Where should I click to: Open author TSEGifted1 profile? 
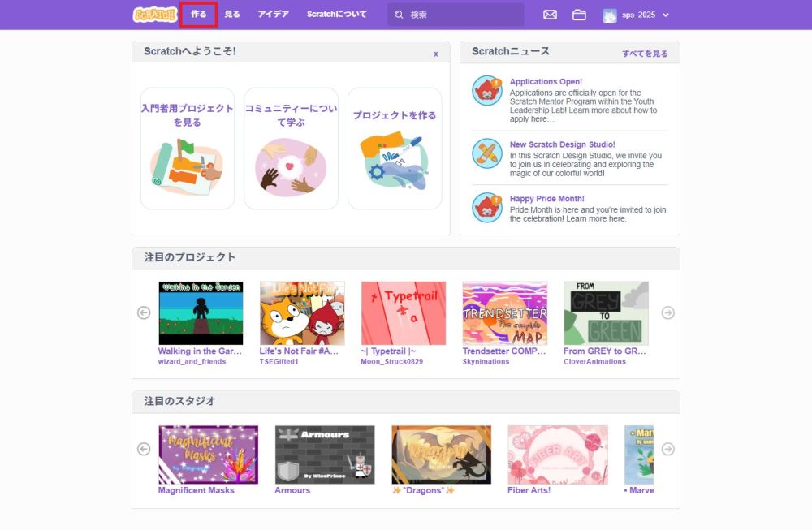[x=279, y=362]
